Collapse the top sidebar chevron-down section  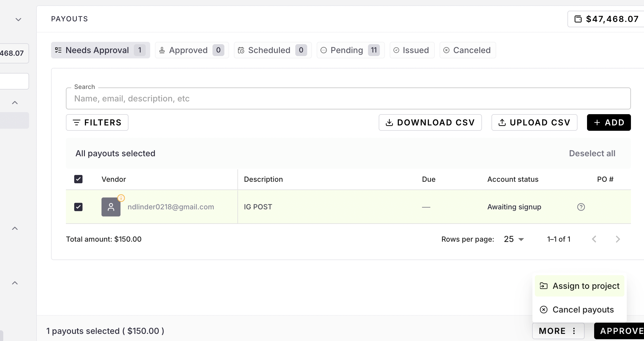[x=18, y=20]
